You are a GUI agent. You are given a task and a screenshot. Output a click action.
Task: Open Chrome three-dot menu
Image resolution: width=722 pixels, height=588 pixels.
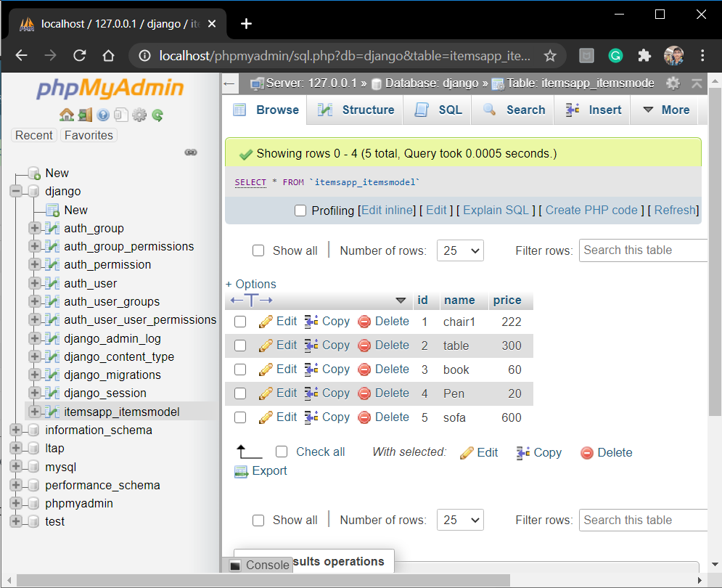pos(702,56)
